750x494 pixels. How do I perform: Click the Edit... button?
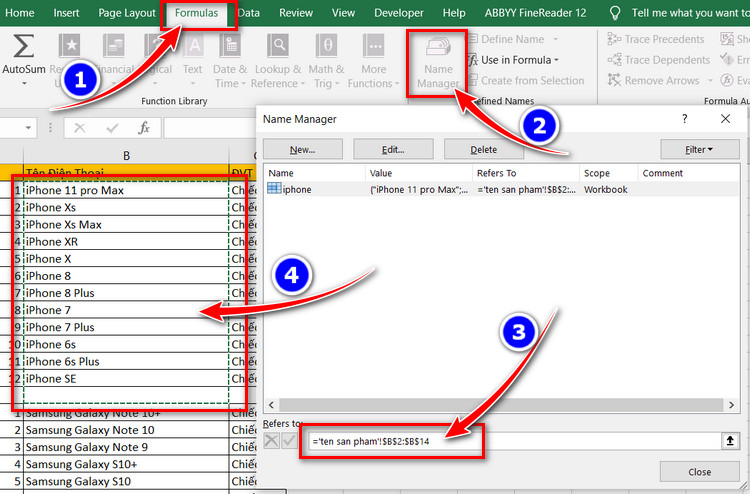(393, 149)
